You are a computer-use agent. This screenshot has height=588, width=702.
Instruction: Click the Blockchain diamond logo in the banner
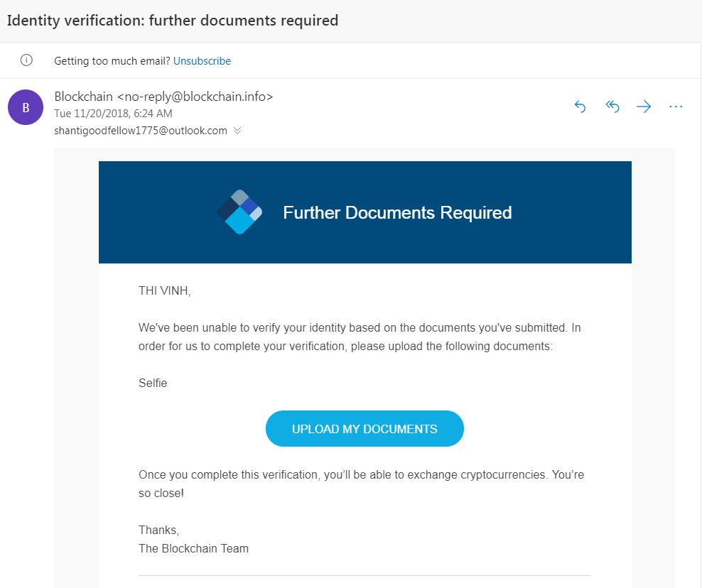click(x=239, y=212)
